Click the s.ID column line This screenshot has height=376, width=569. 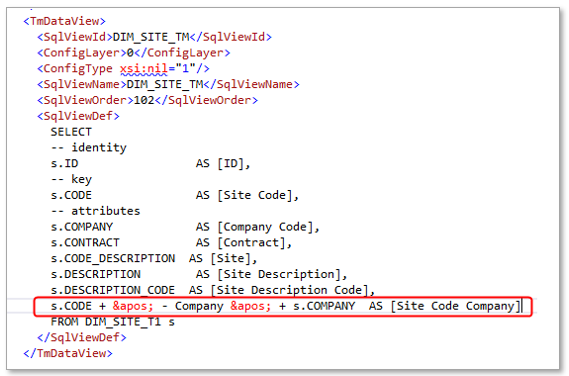click(x=151, y=164)
